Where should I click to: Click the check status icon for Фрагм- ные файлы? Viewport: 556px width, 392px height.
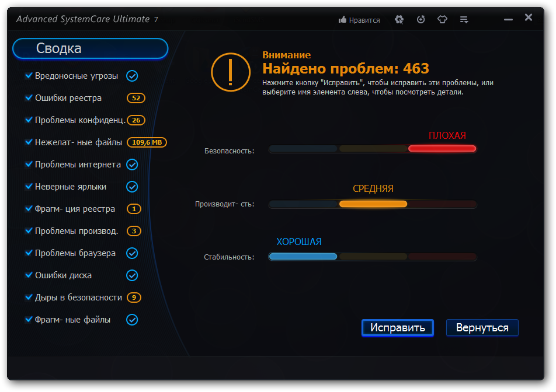click(132, 320)
